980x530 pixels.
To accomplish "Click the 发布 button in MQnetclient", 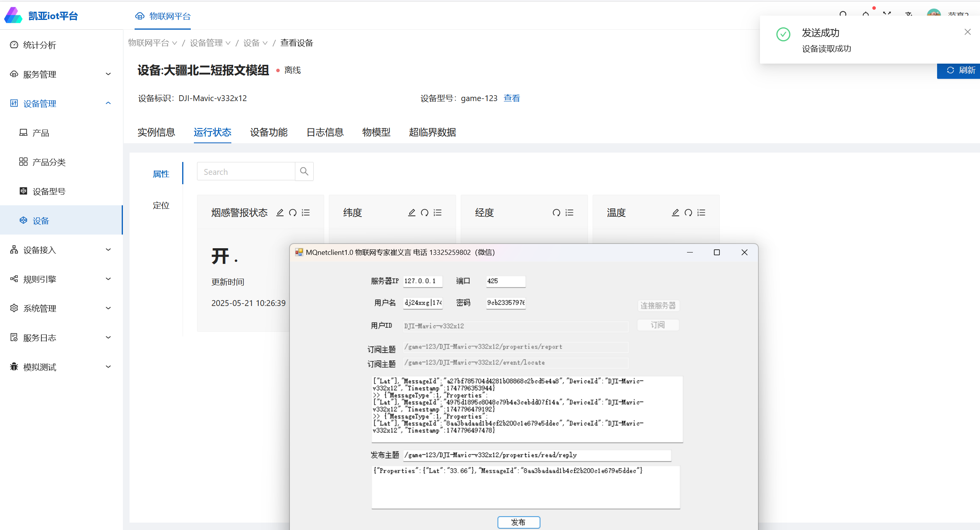I will [518, 522].
